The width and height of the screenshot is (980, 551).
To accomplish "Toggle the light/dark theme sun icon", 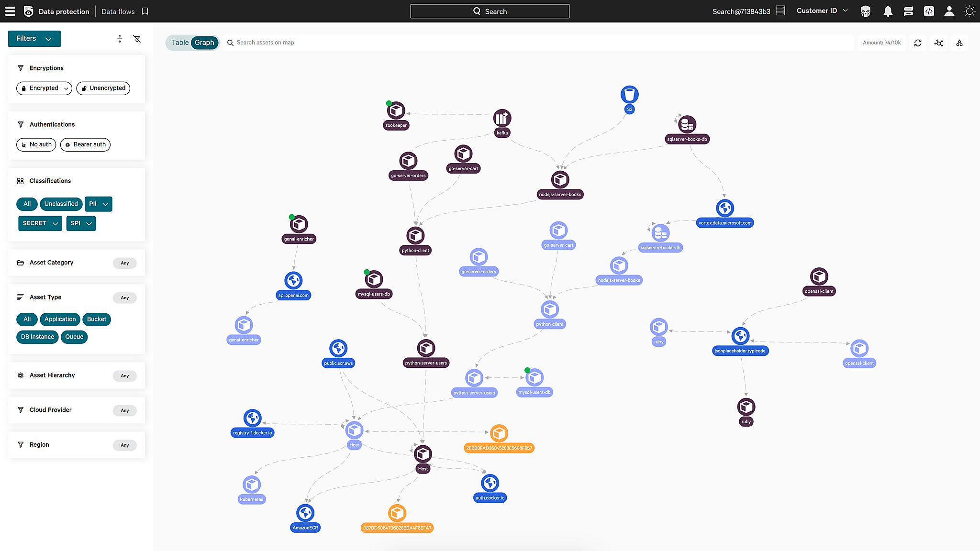I will tap(969, 11).
